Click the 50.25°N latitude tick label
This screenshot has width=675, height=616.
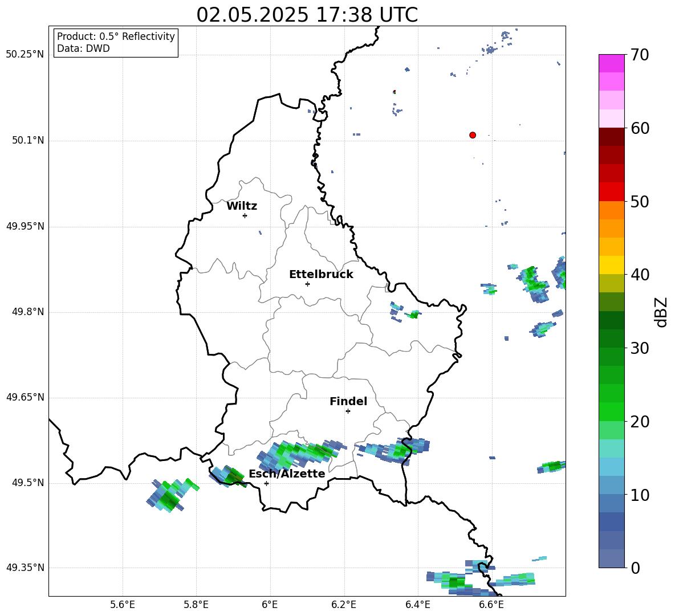coord(25,55)
